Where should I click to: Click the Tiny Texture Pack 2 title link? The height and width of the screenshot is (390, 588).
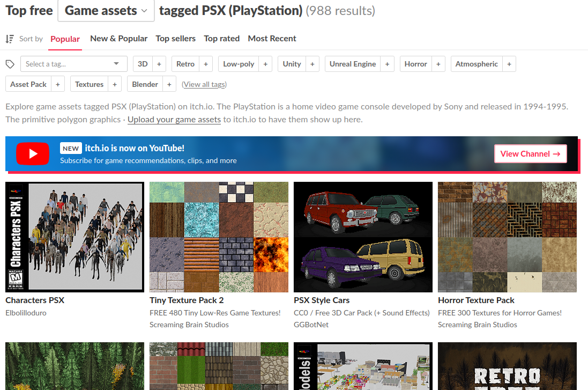pyautogui.click(x=187, y=300)
